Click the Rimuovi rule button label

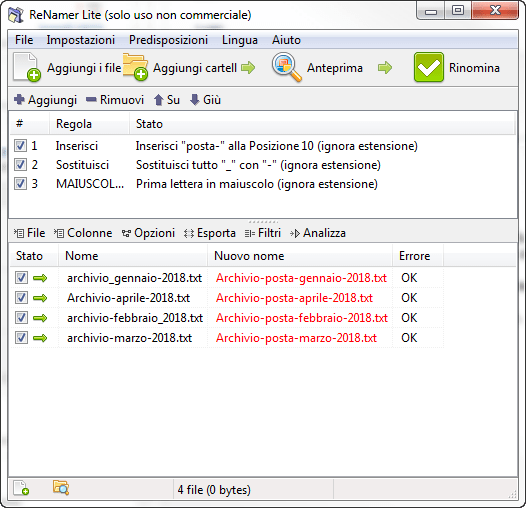click(x=122, y=100)
